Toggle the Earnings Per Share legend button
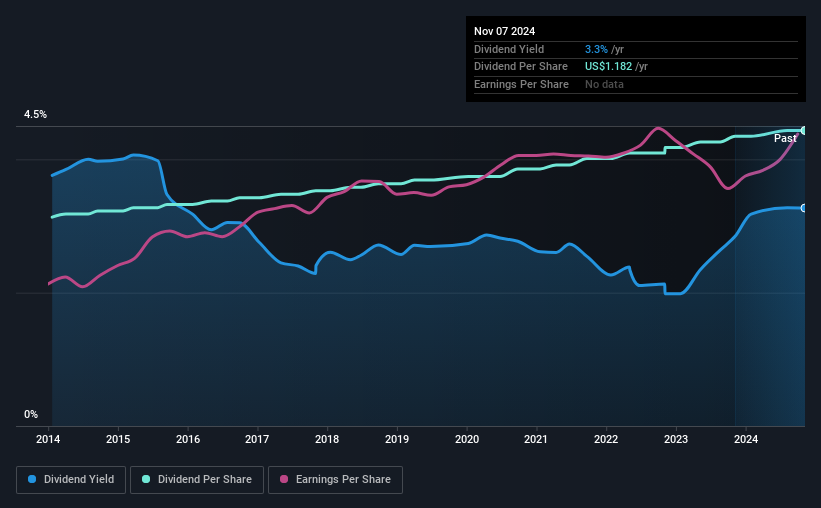 335,480
